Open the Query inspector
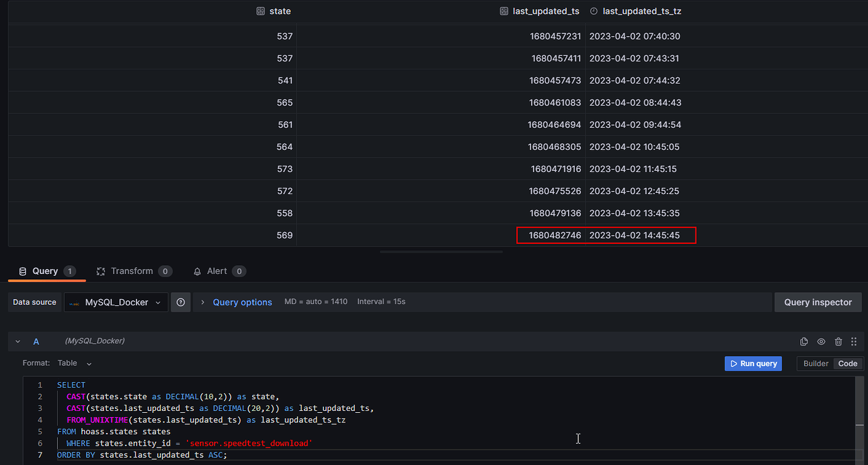The image size is (868, 465). tap(818, 302)
